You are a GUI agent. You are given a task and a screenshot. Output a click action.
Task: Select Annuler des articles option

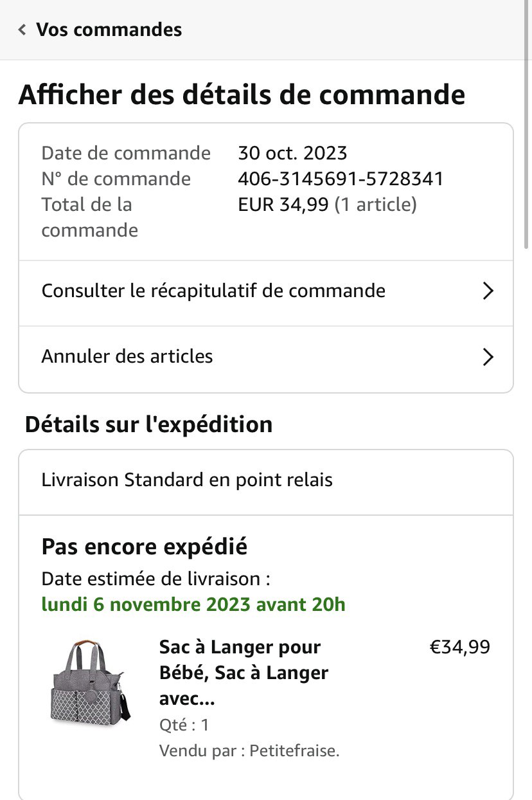point(127,356)
